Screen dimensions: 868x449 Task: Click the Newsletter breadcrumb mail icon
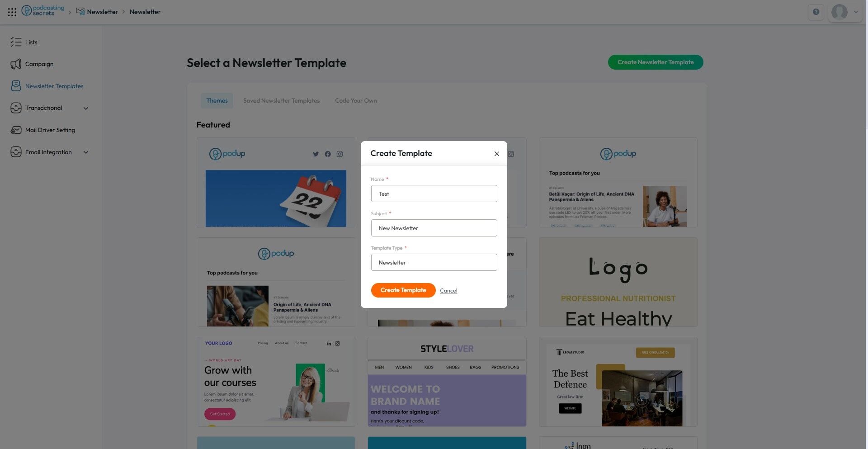coord(80,12)
